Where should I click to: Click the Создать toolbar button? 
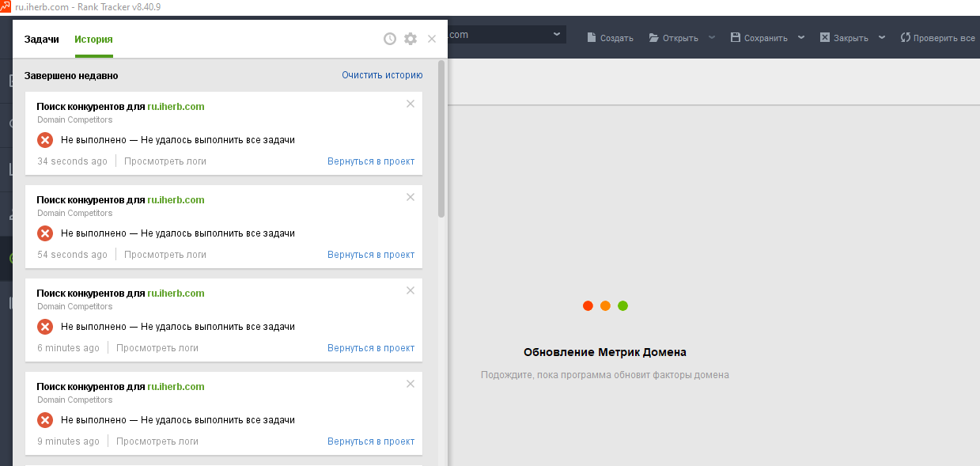tap(610, 38)
